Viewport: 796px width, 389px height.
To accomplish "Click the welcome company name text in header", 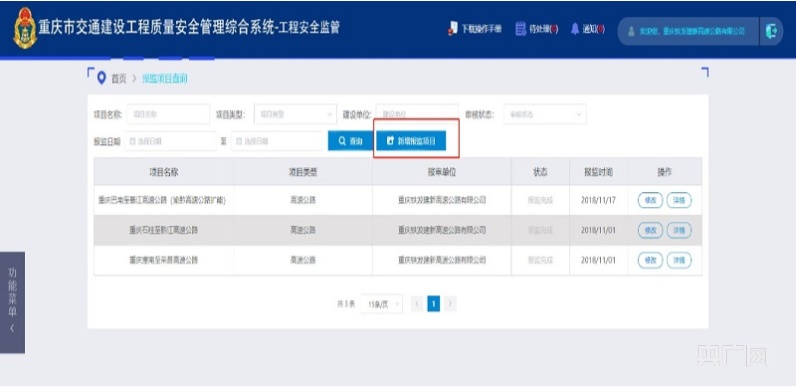I will pyautogui.click(x=692, y=31).
